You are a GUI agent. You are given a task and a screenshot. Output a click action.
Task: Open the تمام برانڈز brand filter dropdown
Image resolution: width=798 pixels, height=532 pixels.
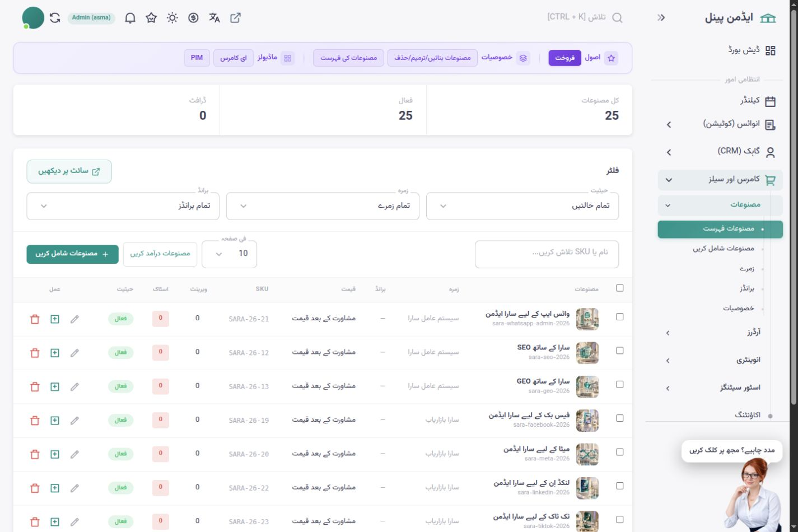tap(123, 206)
